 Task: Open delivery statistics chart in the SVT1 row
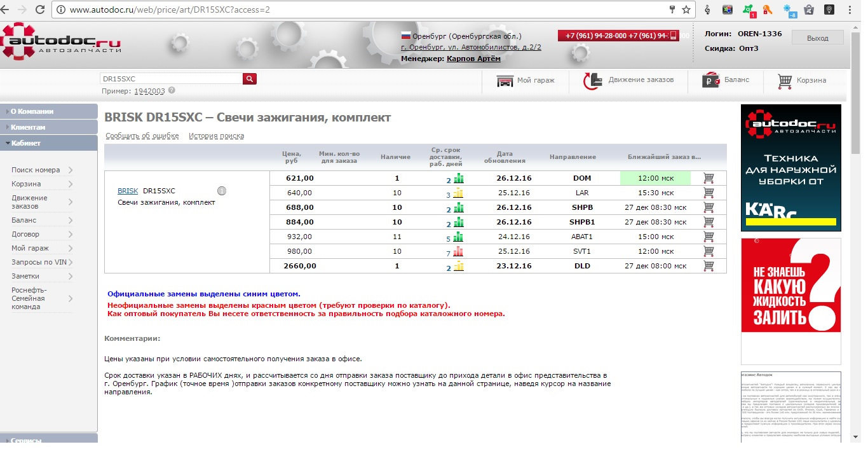point(458,252)
